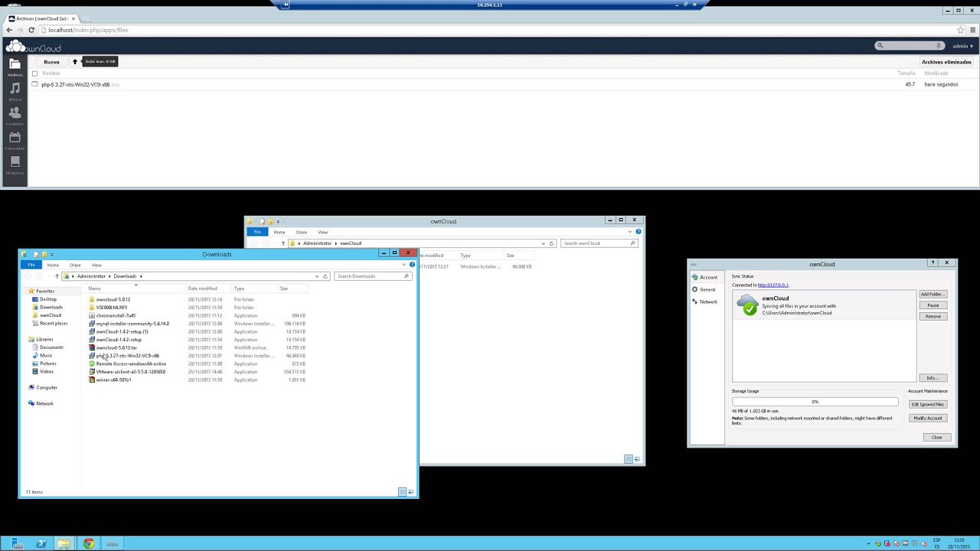The width and height of the screenshot is (980, 551).
Task: Click the Storage Usage progress bar
Action: click(815, 402)
